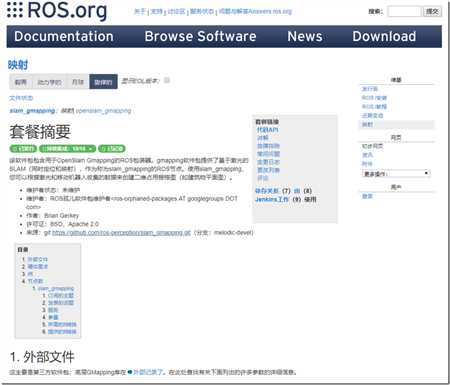Jump to contents item 2

[x=38, y=267]
